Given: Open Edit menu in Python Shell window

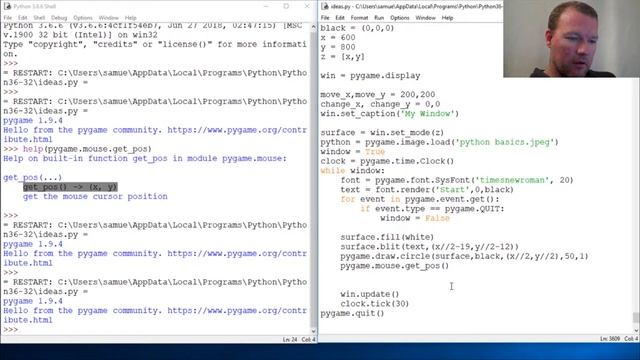Looking at the screenshot, I should click(x=22, y=18).
